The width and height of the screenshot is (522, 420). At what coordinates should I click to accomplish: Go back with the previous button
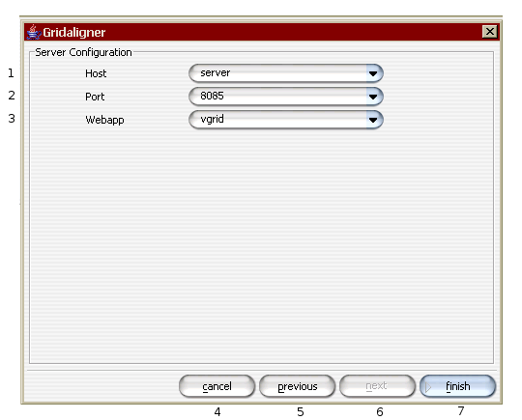(298, 386)
